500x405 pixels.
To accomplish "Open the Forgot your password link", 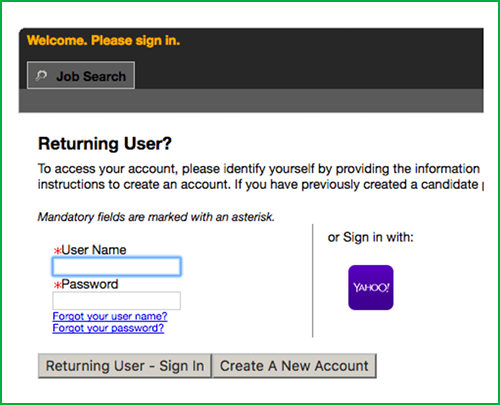I will coord(108,328).
